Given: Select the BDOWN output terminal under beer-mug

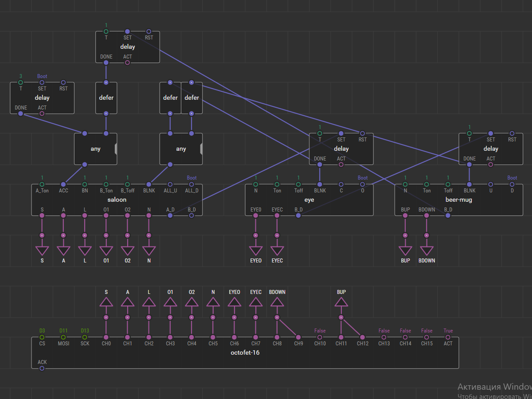Looking at the screenshot, I should (x=426, y=251).
